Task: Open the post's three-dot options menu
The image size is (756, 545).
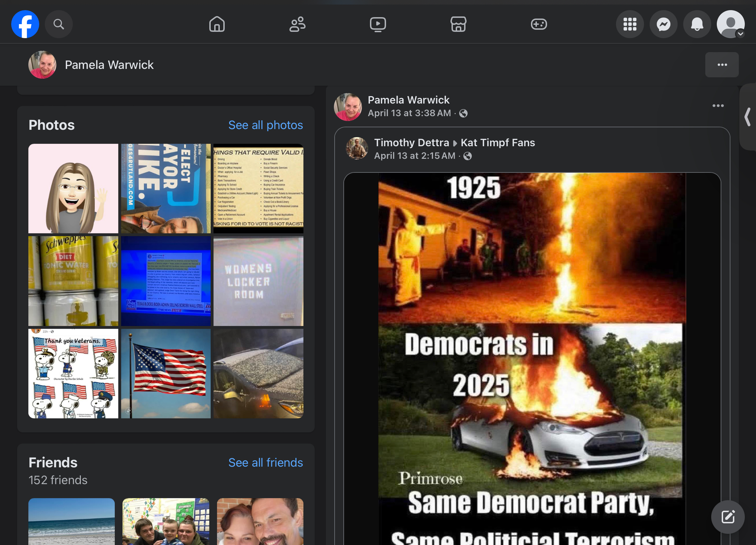Action: 718,106
